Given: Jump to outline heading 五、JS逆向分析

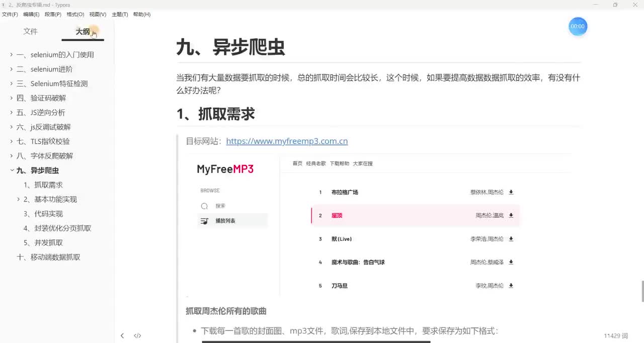Looking at the screenshot, I should 41,113.
